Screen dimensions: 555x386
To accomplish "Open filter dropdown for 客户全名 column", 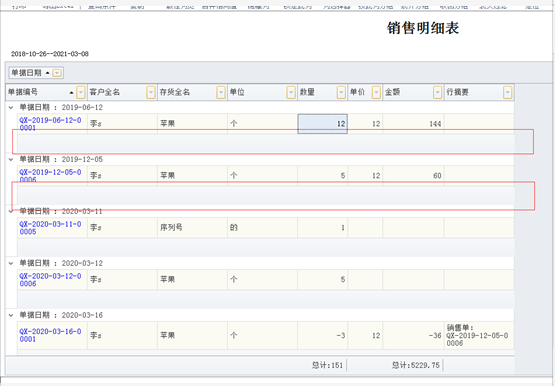I will tap(151, 92).
